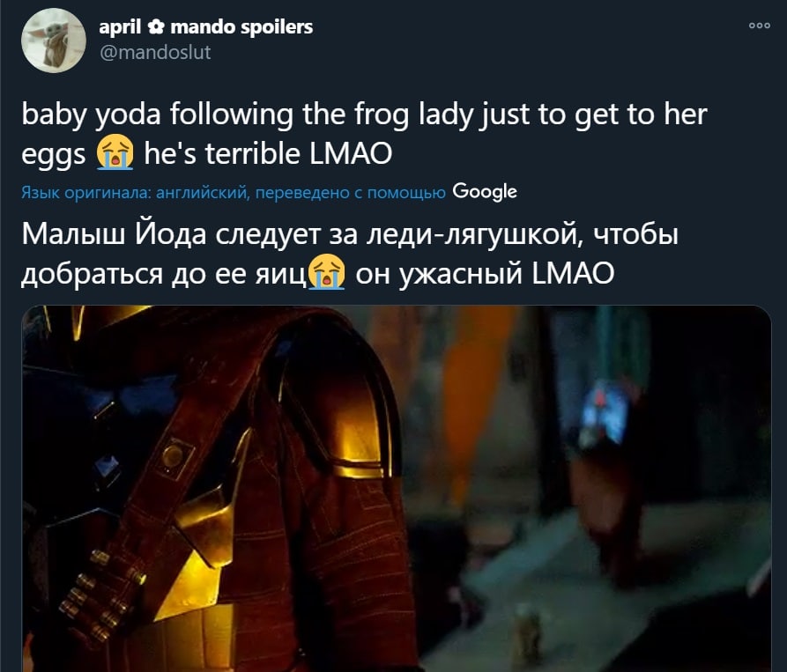787x672 pixels.
Task: Click the original English tweet text
Action: [x=364, y=133]
